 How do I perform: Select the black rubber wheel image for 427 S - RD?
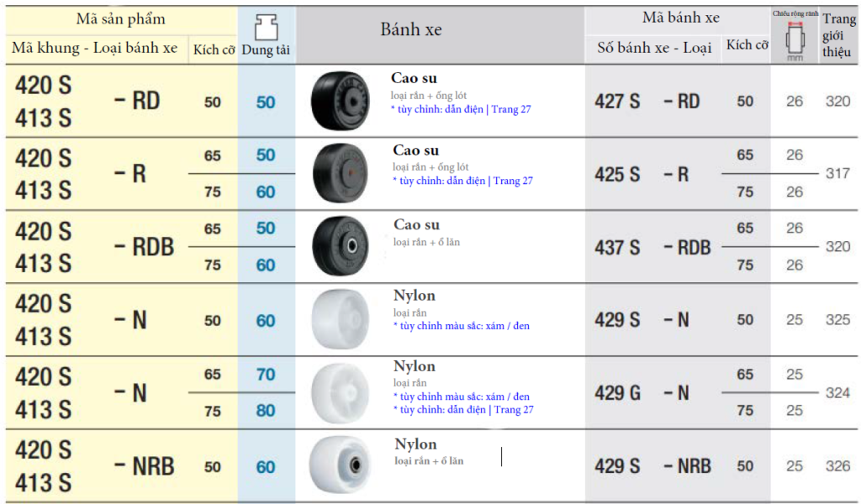click(341, 100)
